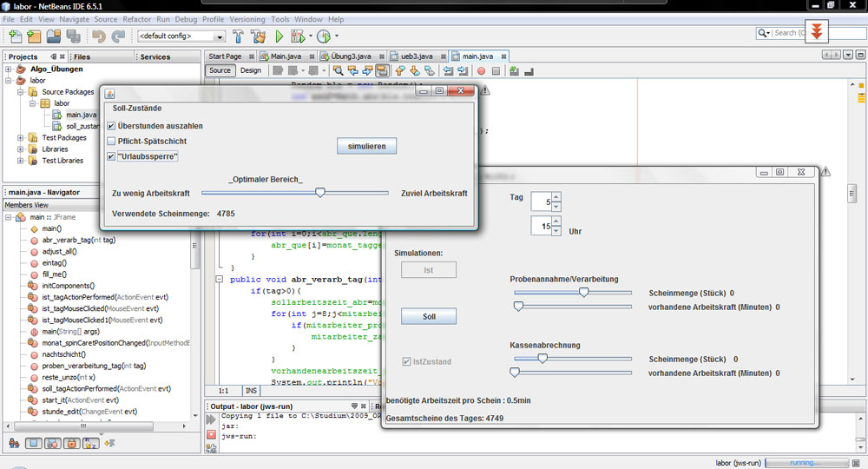Click the Optimaler Bereich slider handle

point(319,193)
